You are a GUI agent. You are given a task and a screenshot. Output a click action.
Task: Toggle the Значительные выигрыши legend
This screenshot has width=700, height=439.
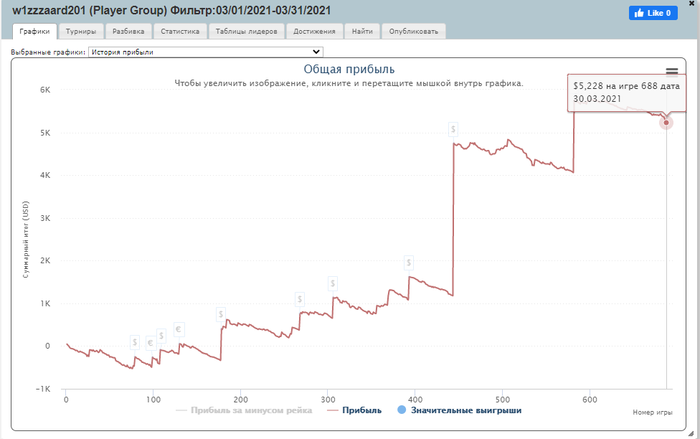coord(459,410)
